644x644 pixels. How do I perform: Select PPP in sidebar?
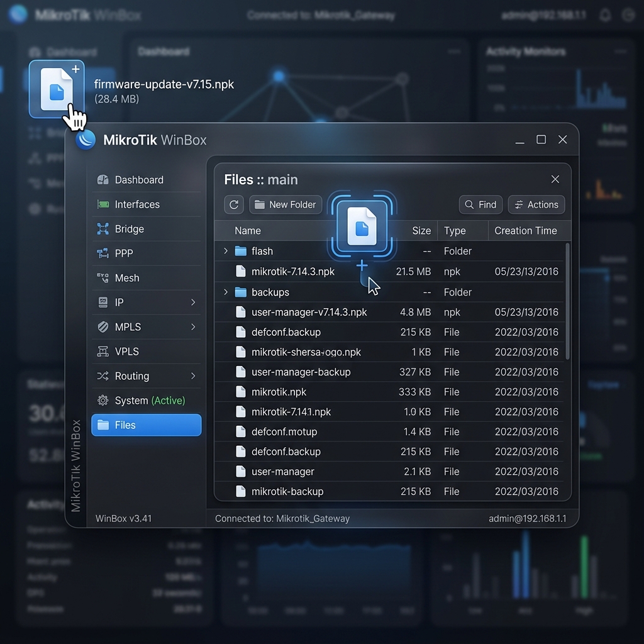pyautogui.click(x=146, y=253)
